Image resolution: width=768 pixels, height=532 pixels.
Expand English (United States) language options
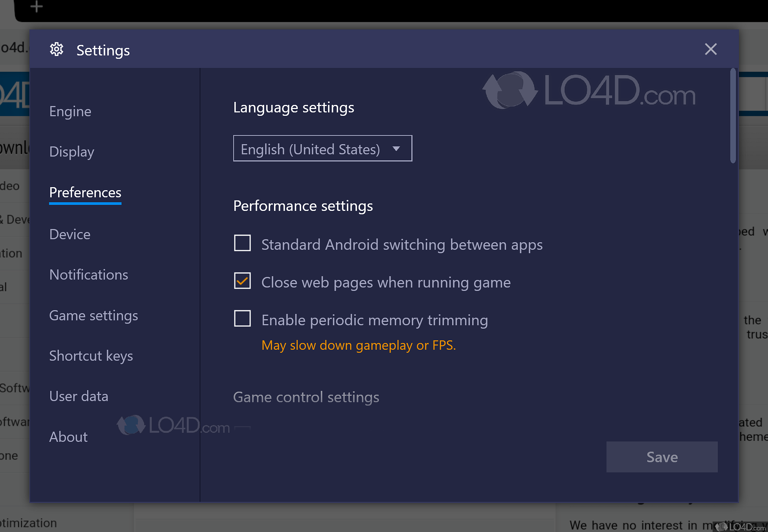322,148
